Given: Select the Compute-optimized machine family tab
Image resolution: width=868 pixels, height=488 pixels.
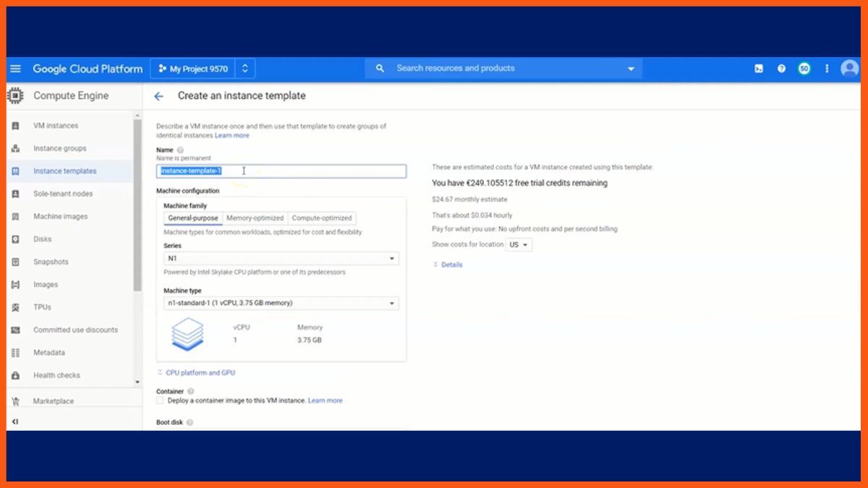Looking at the screenshot, I should pos(321,218).
